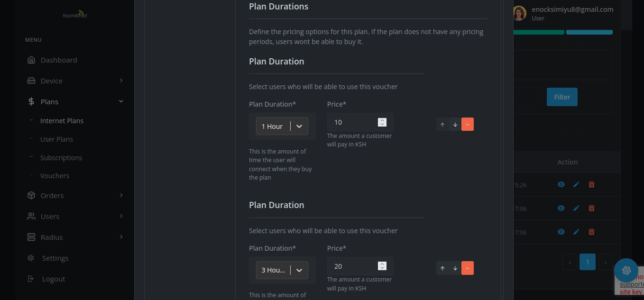Screen dimensions: 644x300
Task: Expand the Device sidebar section
Action: pos(50,81)
